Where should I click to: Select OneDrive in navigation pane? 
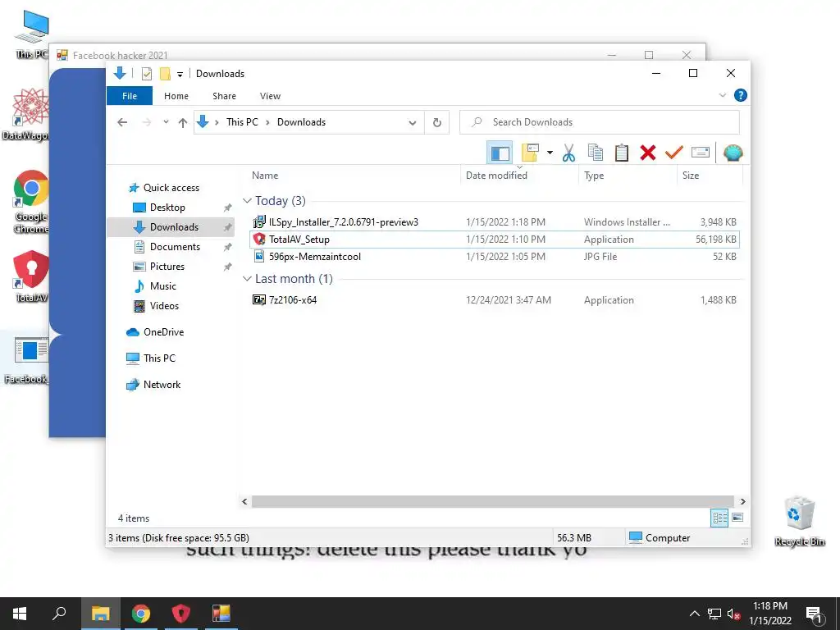click(x=163, y=332)
